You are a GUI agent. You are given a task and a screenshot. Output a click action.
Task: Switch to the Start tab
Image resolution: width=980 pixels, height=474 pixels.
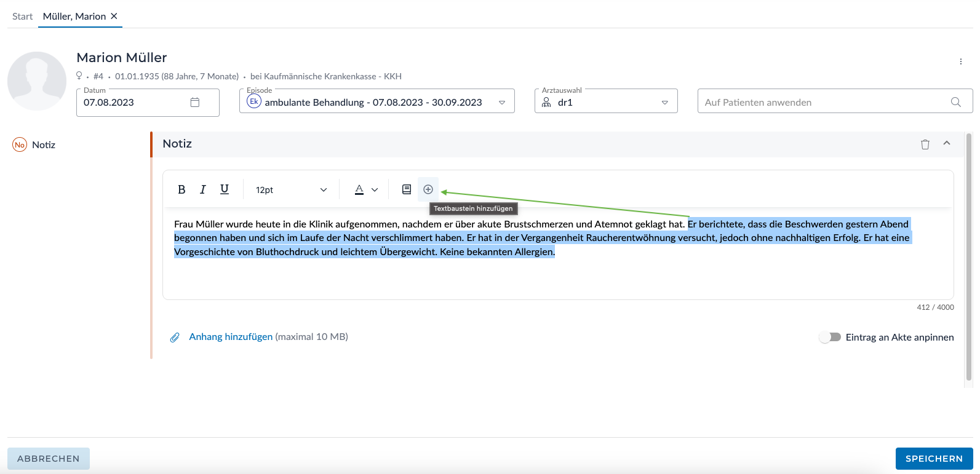(22, 17)
